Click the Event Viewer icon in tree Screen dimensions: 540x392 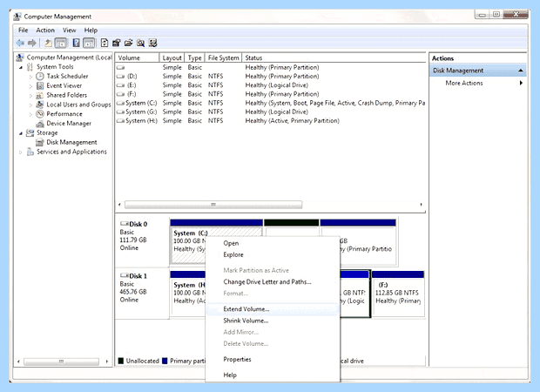pyautogui.click(x=40, y=85)
